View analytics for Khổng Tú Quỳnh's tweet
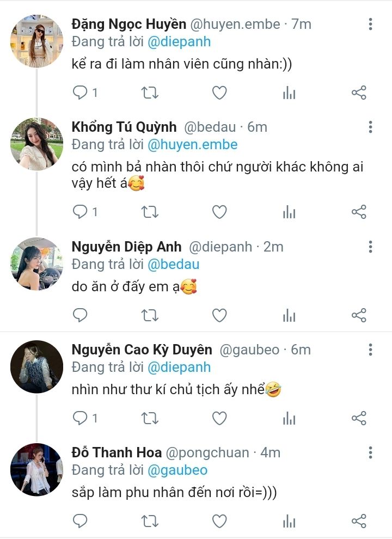This screenshot has width=392, height=539. click(289, 212)
